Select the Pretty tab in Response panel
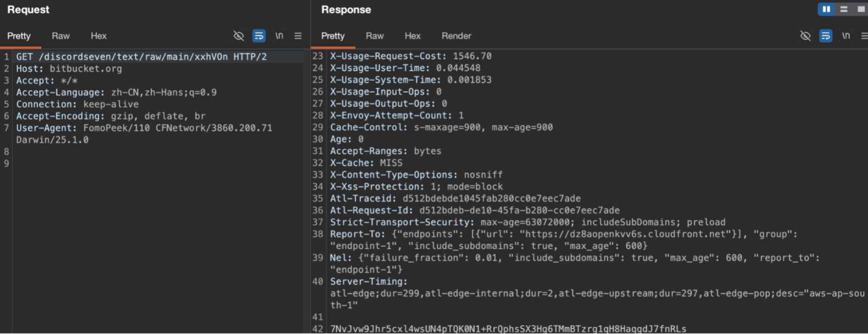The width and height of the screenshot is (868, 334). click(x=333, y=36)
